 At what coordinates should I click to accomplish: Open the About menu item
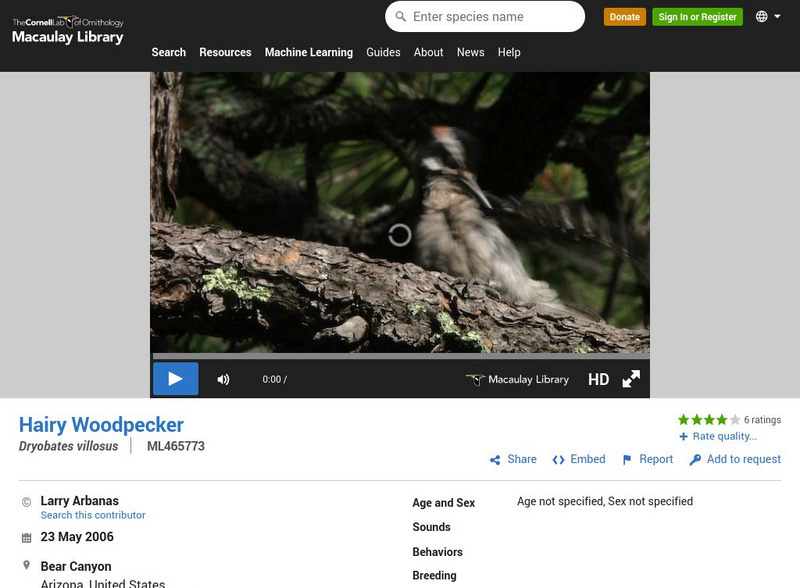tap(429, 52)
